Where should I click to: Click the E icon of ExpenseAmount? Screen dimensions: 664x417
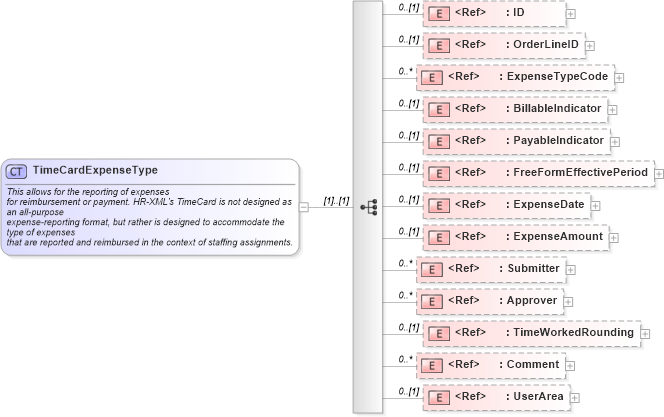(x=439, y=237)
